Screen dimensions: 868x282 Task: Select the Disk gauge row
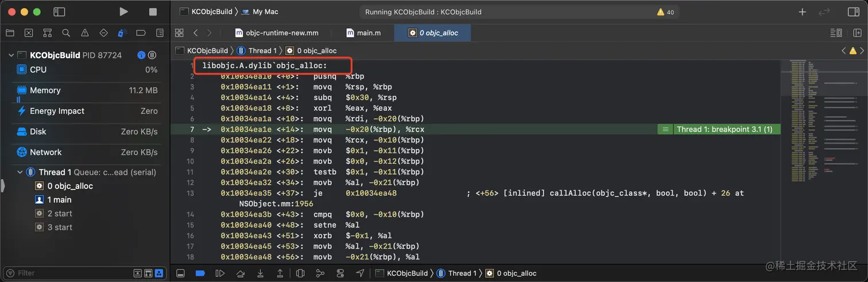(86, 132)
